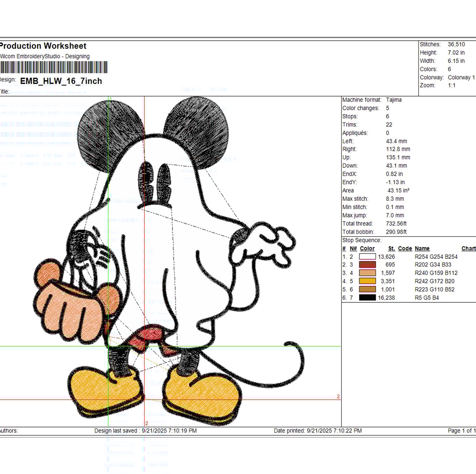Image resolution: width=476 pixels, height=474 pixels.
Task: Click the stitch count "1,597"
Action: coord(388,273)
